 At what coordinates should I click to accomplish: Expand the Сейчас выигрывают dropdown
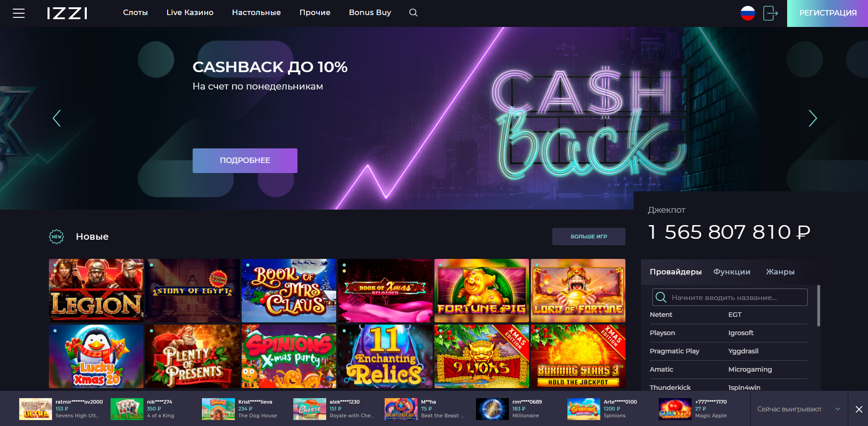click(838, 409)
